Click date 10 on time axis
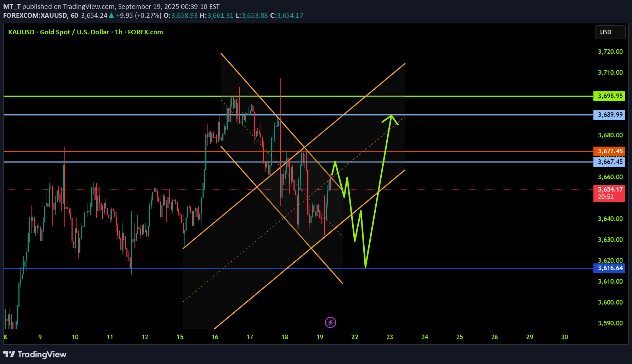The image size is (632, 364). tap(75, 337)
